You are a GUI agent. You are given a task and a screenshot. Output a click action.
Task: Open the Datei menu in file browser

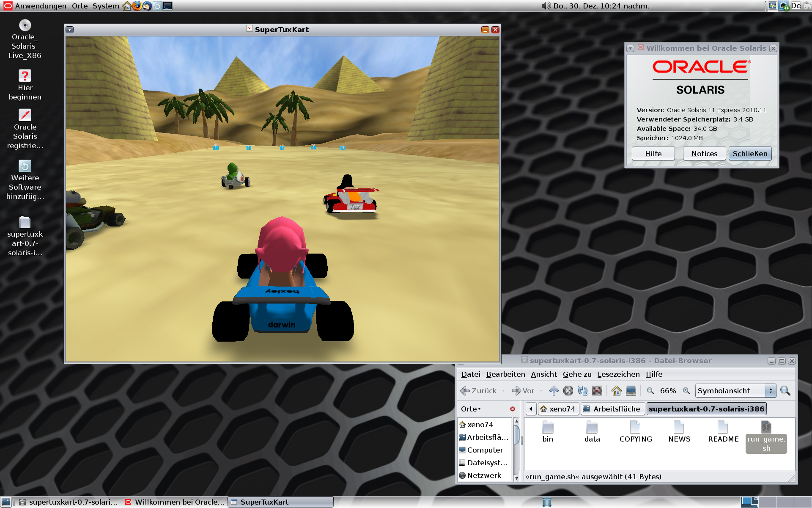(471, 374)
